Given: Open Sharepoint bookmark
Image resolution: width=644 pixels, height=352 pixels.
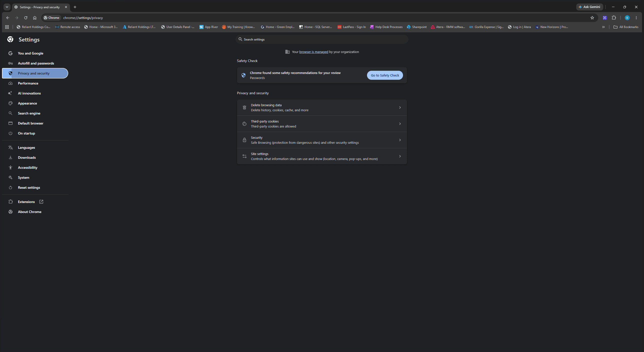Looking at the screenshot, I should click(417, 27).
